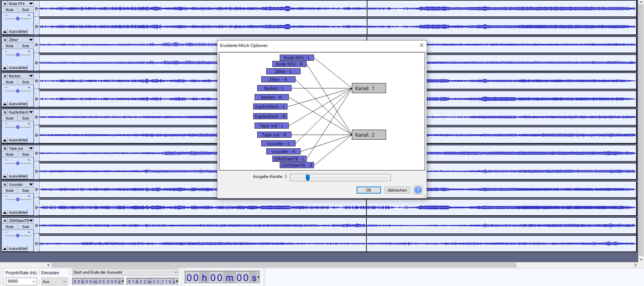Image resolution: width=644 pixels, height=286 pixels.
Task: Select the 'Tape out - R' input node
Action: click(274, 135)
